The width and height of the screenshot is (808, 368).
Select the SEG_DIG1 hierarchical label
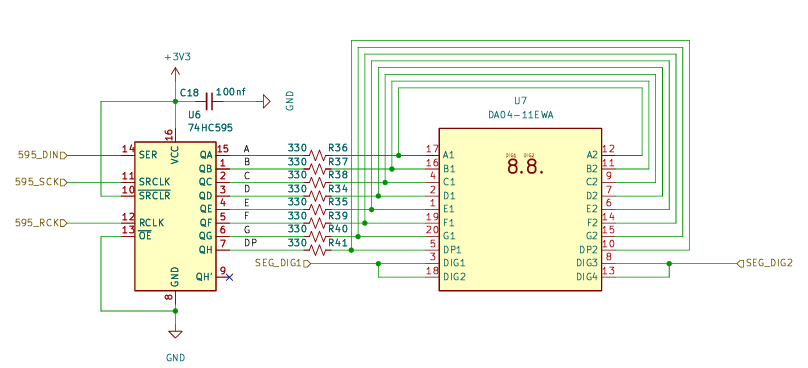point(283,263)
